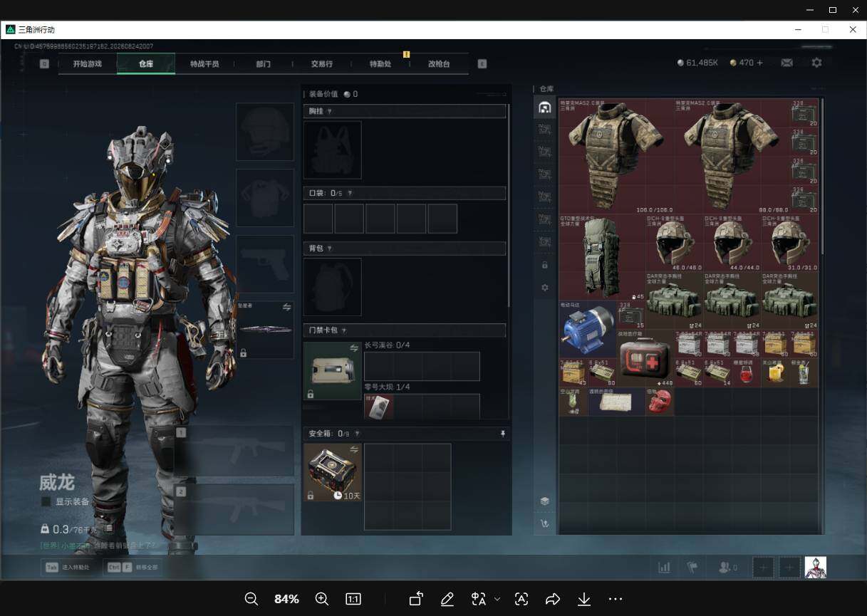Select DICH-9 helmet with 46.0/46.0 durability
The width and height of the screenshot is (867, 616).
(x=674, y=243)
